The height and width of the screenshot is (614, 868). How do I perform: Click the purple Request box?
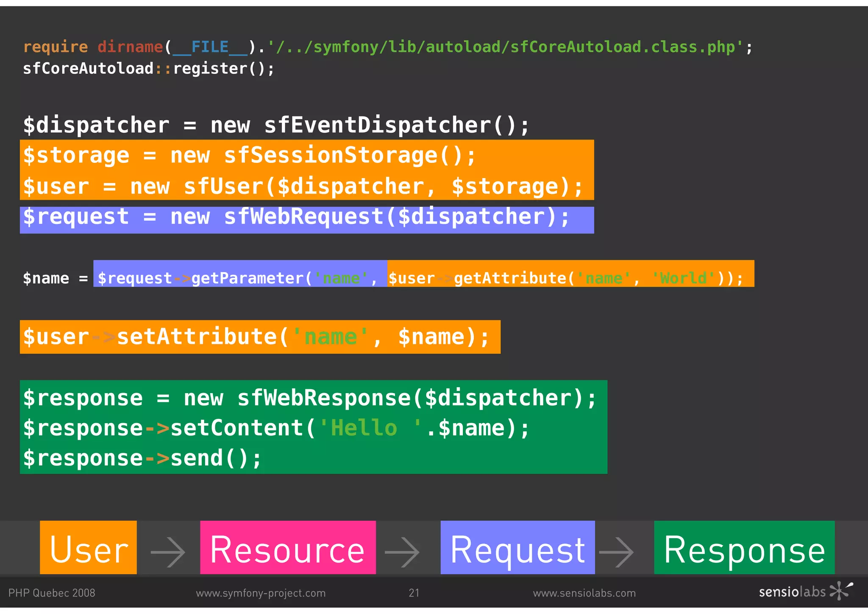click(x=517, y=547)
